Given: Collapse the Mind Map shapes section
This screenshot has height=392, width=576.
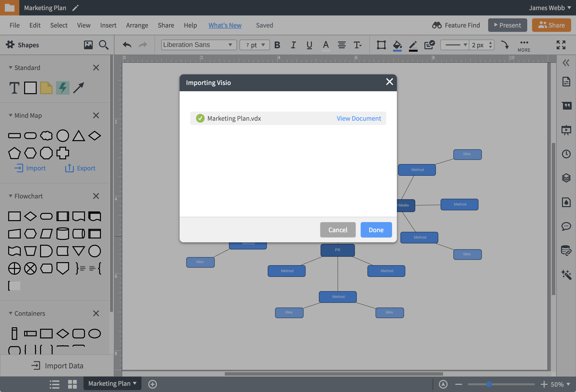Looking at the screenshot, I should (x=10, y=115).
